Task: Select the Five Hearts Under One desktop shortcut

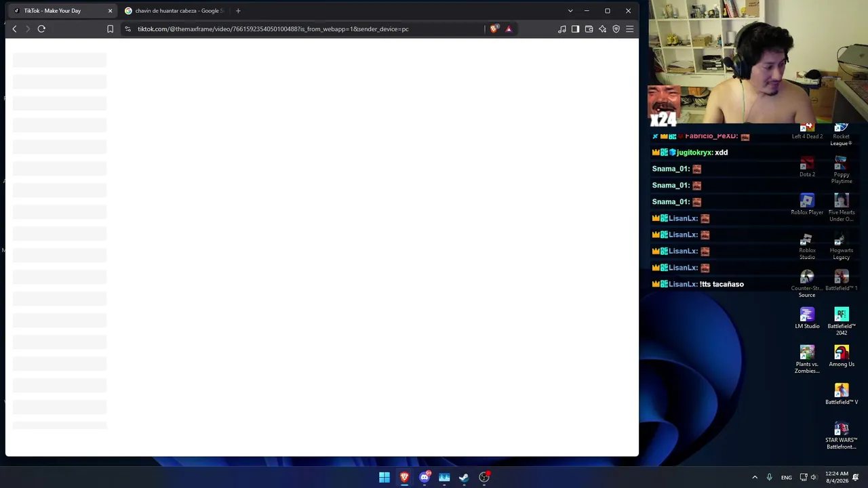Action: pos(842,207)
